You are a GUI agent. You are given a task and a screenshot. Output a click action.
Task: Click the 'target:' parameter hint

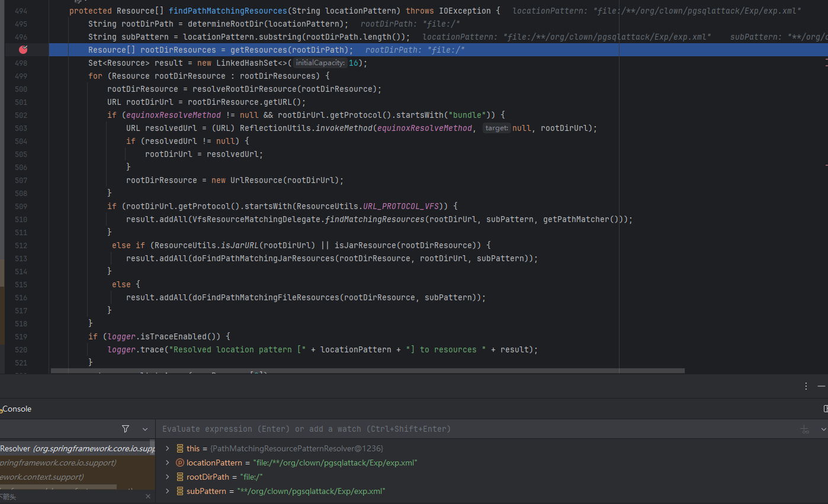[x=496, y=128]
